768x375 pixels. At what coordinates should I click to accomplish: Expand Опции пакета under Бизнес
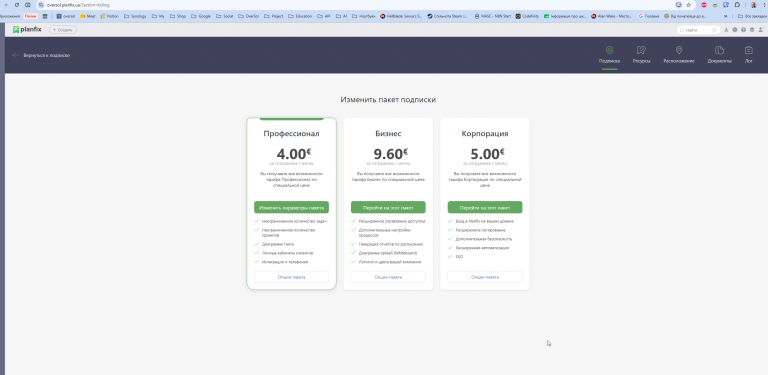388,277
